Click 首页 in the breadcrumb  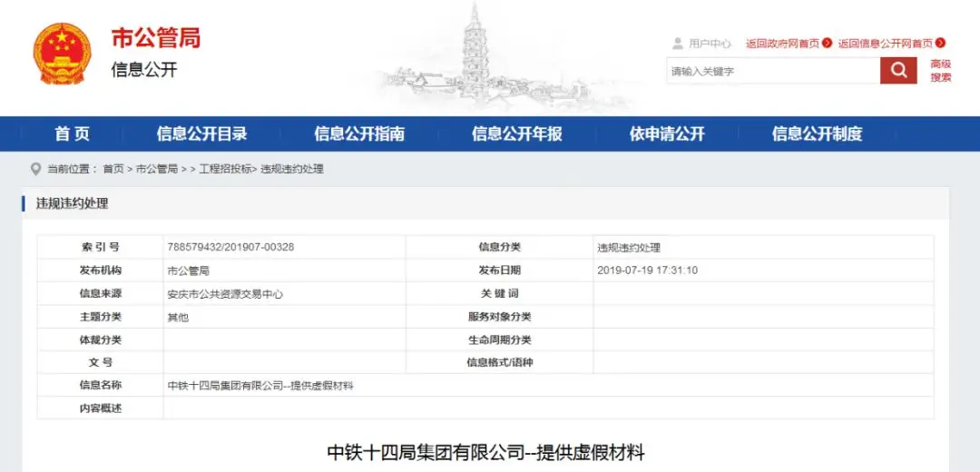[x=113, y=169]
